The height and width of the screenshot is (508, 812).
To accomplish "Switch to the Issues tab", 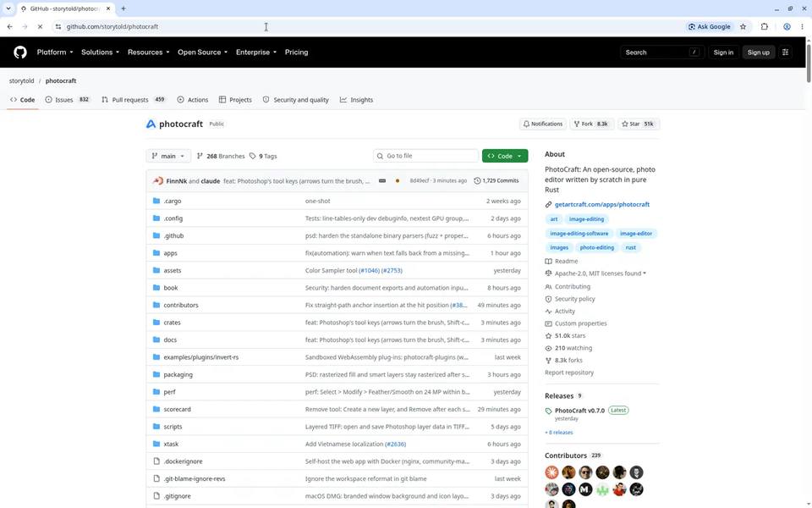I will [x=68, y=100].
